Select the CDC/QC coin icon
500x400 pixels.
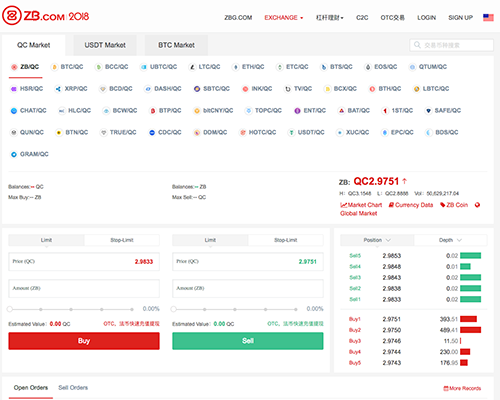tap(152, 133)
